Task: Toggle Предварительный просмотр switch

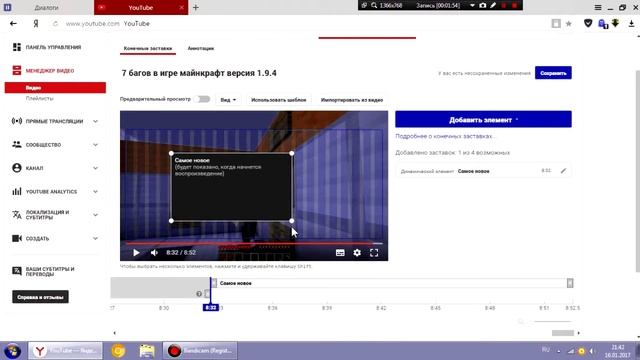Action: pyautogui.click(x=202, y=99)
